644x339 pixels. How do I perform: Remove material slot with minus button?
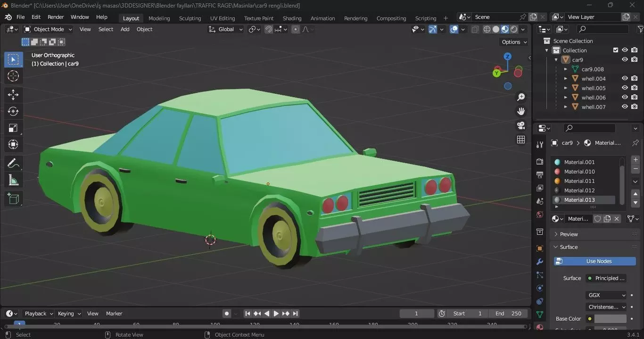(636, 169)
